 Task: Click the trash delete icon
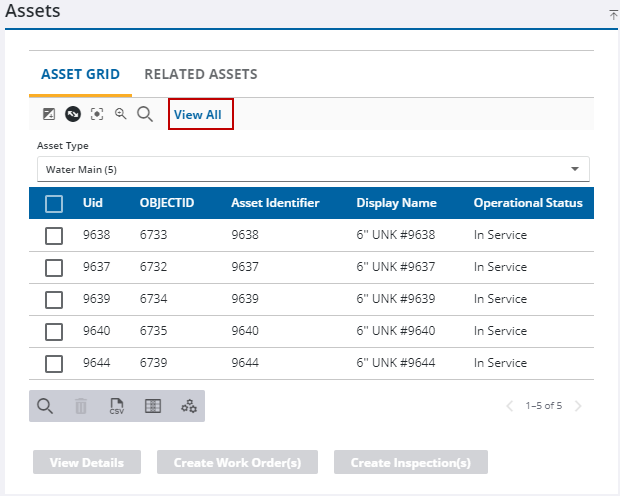(x=81, y=406)
